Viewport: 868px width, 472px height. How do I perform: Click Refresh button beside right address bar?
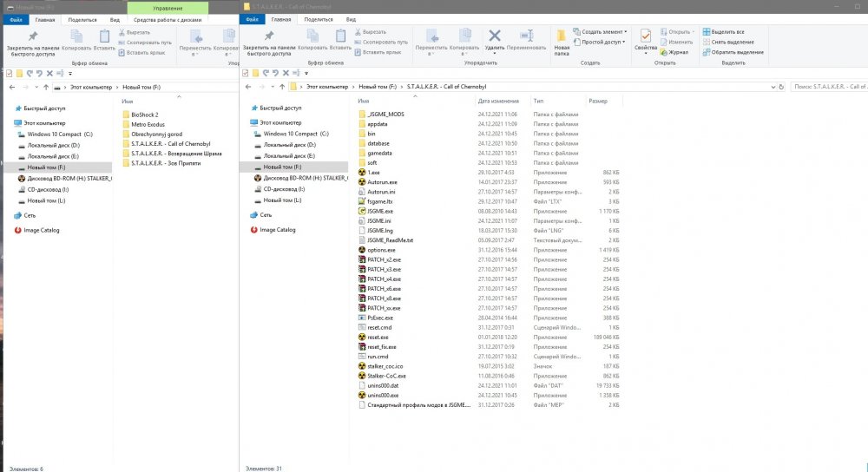pos(781,87)
